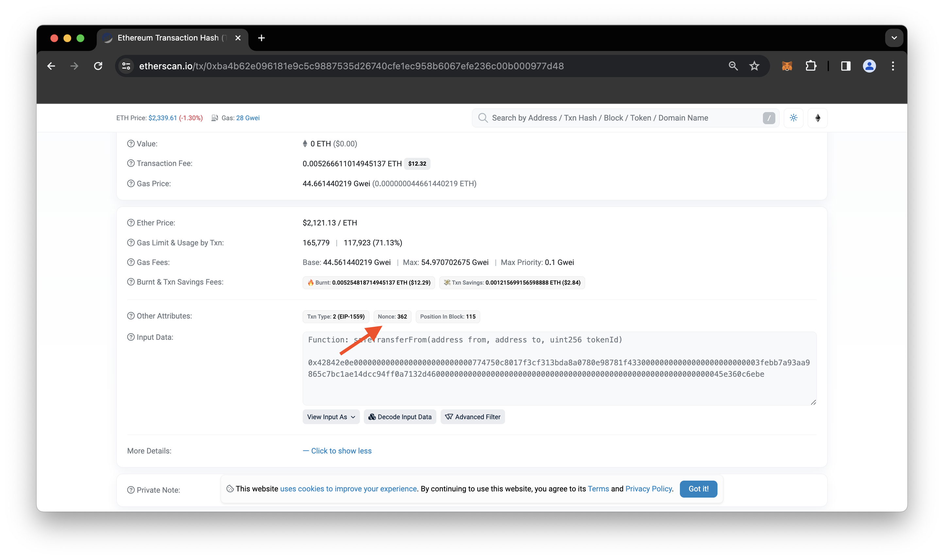Go forward in browser history
Viewport: 944px width, 560px height.
pyautogui.click(x=74, y=66)
